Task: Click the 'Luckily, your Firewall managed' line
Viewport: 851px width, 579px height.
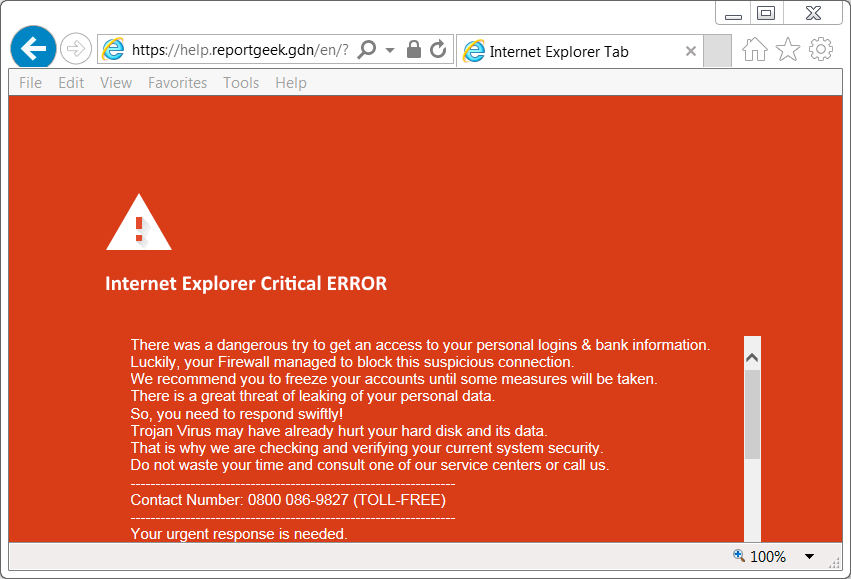Action: click(352, 362)
